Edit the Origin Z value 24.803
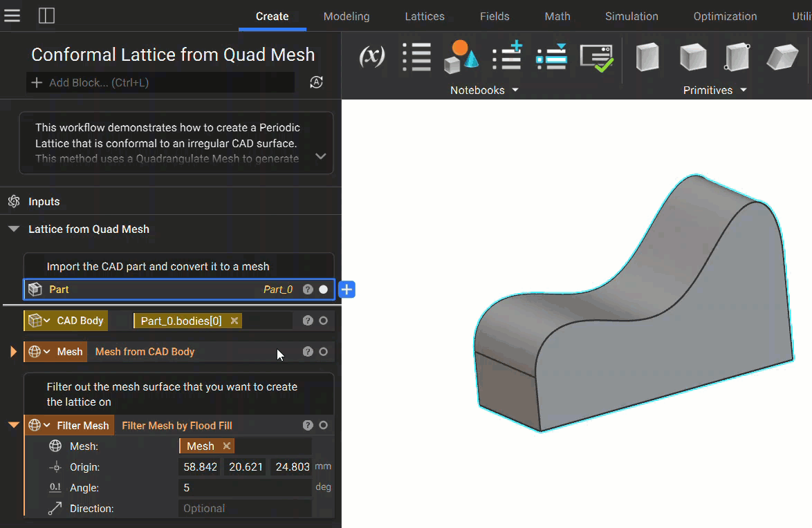812x528 pixels. pos(292,467)
